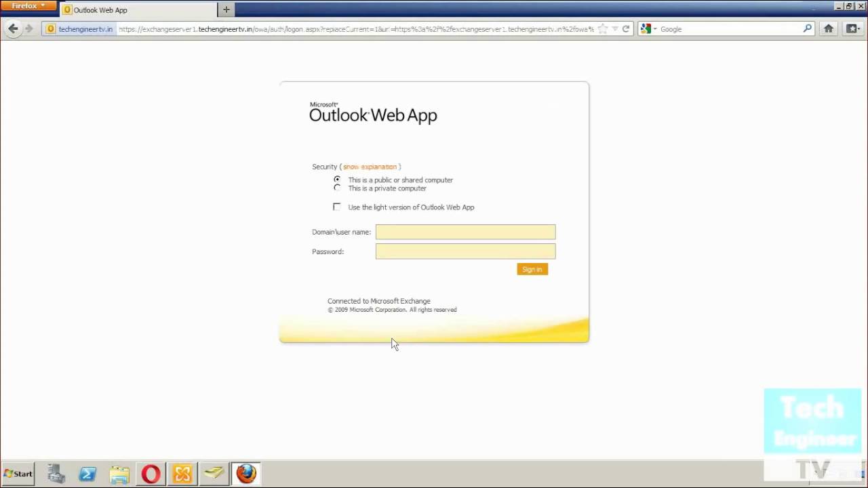
Task: Go back using the browser back arrow
Action: (x=13, y=28)
